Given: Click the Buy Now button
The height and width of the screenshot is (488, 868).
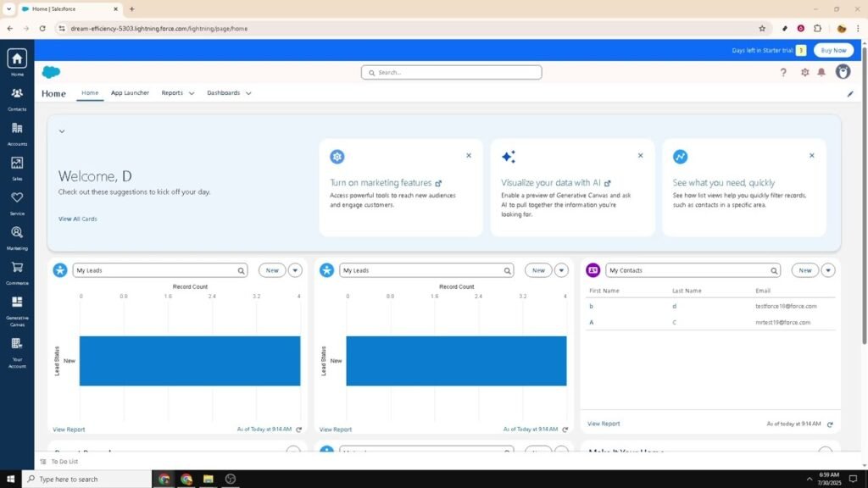Looking at the screenshot, I should click(x=833, y=50).
